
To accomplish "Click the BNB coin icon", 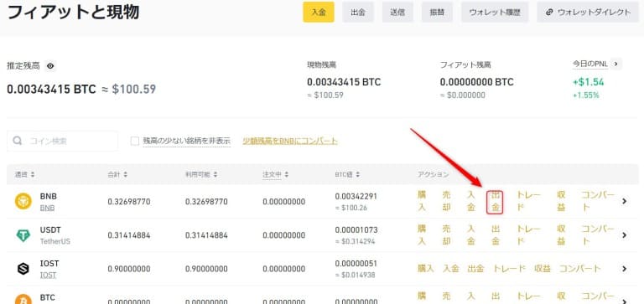I will point(23,202).
